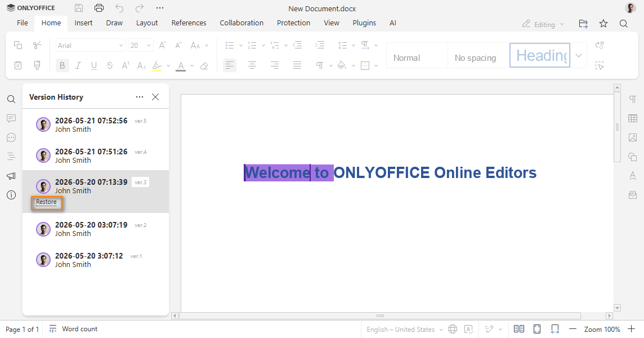Switch to the Plugins tab
This screenshot has height=338, width=644.
coord(364,23)
